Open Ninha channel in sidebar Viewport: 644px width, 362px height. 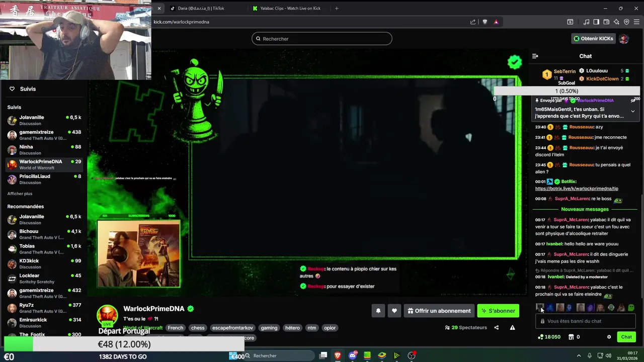tap(44, 150)
